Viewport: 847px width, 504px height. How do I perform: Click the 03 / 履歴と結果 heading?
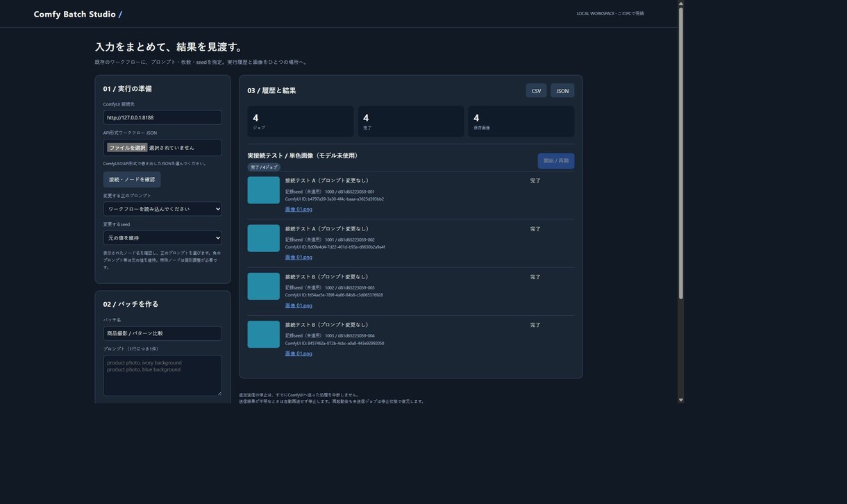coord(272,90)
